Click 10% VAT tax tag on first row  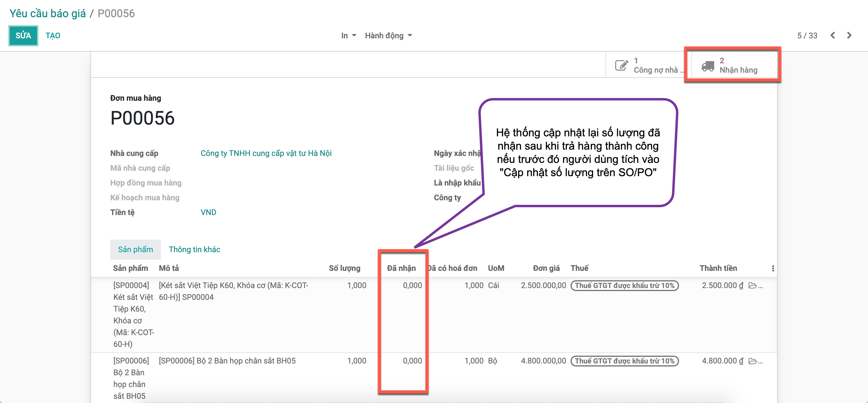coord(624,286)
